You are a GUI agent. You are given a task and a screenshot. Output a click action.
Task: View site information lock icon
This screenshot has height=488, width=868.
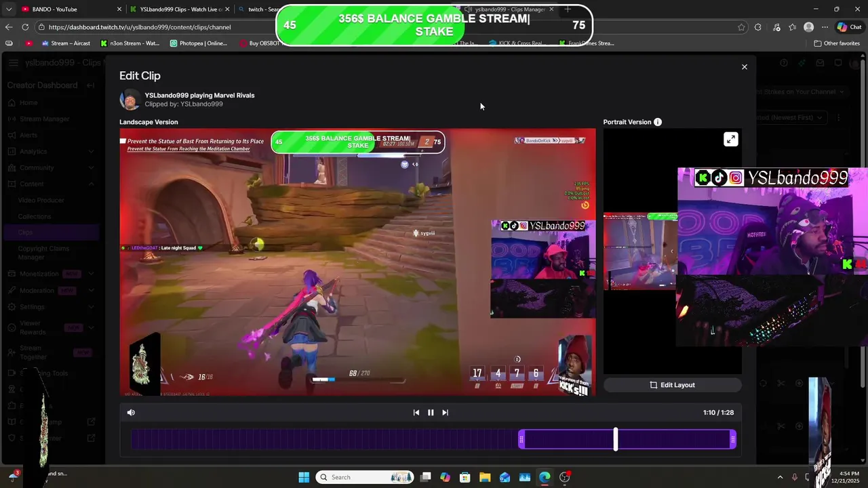[x=41, y=27]
